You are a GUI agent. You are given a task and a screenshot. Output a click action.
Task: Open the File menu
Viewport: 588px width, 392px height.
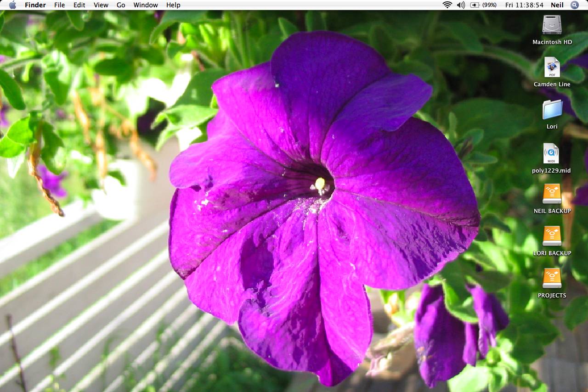click(59, 5)
